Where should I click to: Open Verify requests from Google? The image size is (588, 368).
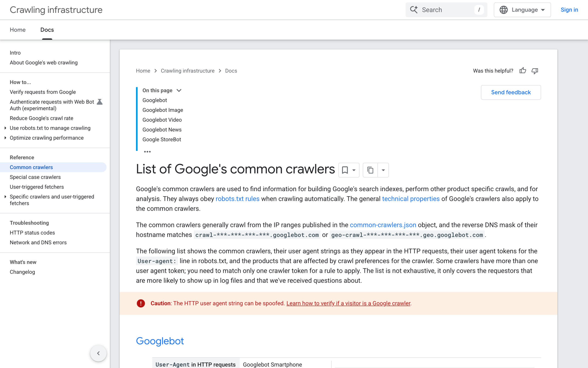(43, 92)
